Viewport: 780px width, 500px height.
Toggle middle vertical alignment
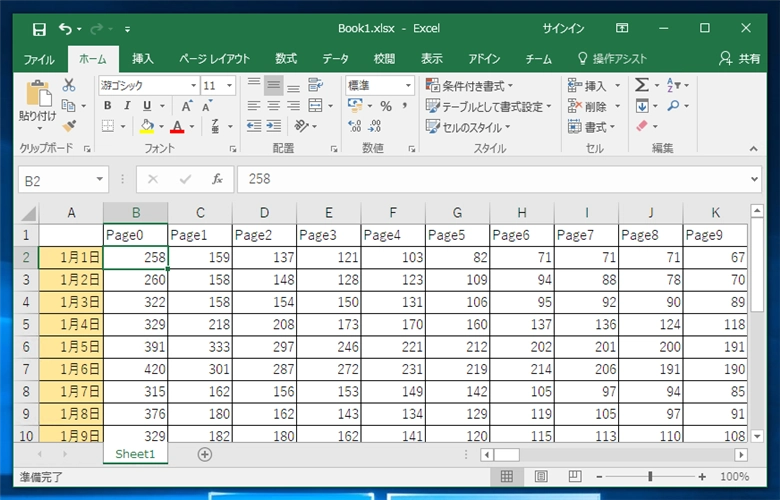274,85
